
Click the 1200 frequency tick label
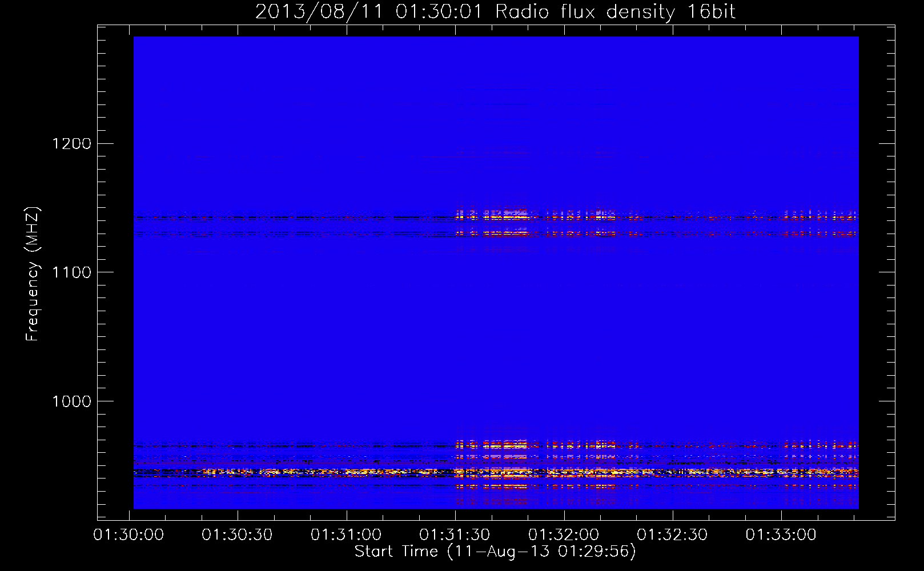71,143
